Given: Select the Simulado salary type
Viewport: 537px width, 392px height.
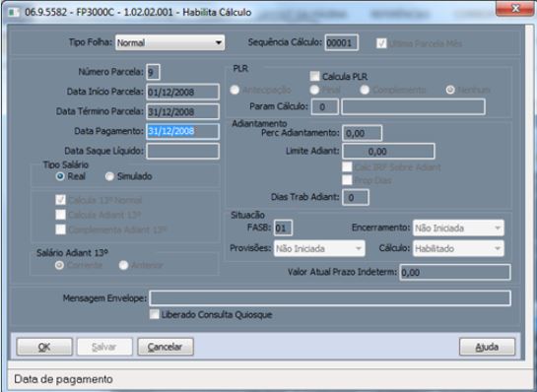Looking at the screenshot, I should pos(109,176).
